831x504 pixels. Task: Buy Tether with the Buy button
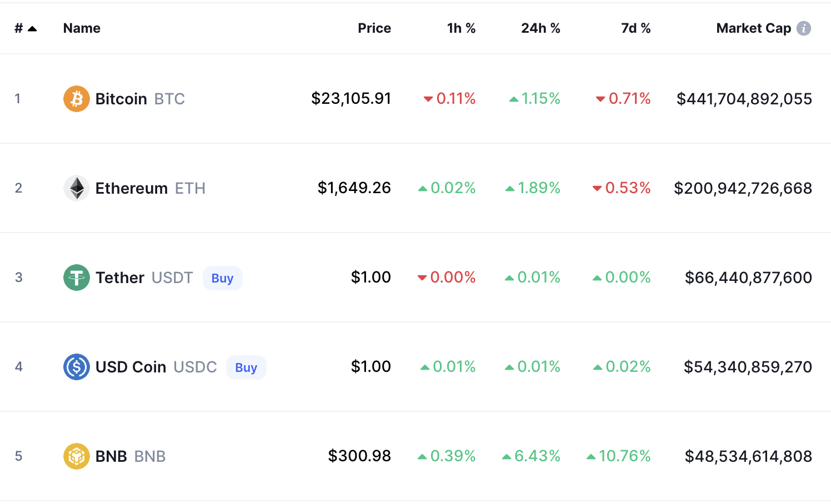pyautogui.click(x=222, y=278)
